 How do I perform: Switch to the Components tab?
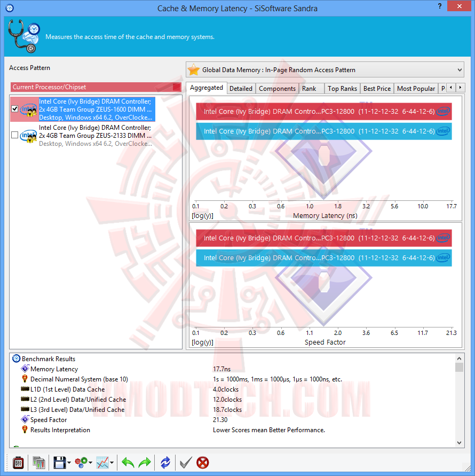pyautogui.click(x=277, y=88)
